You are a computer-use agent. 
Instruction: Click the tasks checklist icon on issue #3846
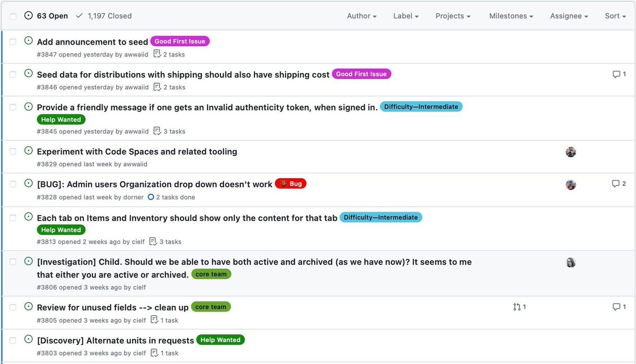(157, 87)
